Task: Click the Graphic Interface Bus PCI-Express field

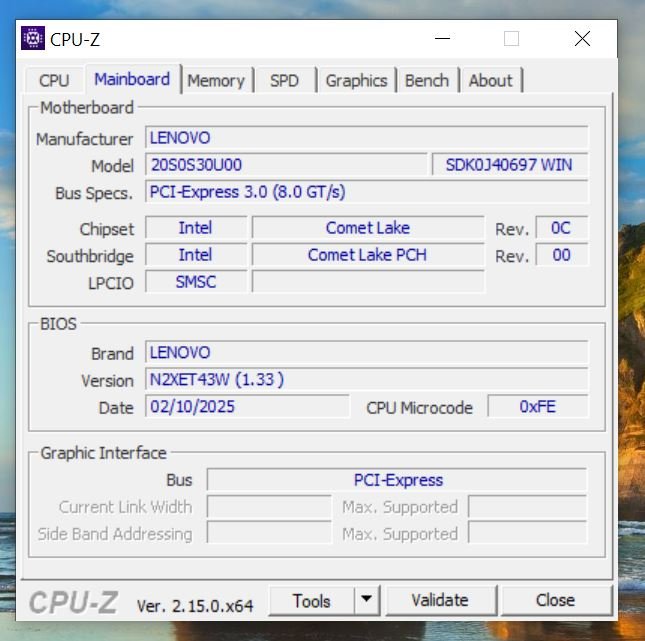Action: pyautogui.click(x=397, y=480)
